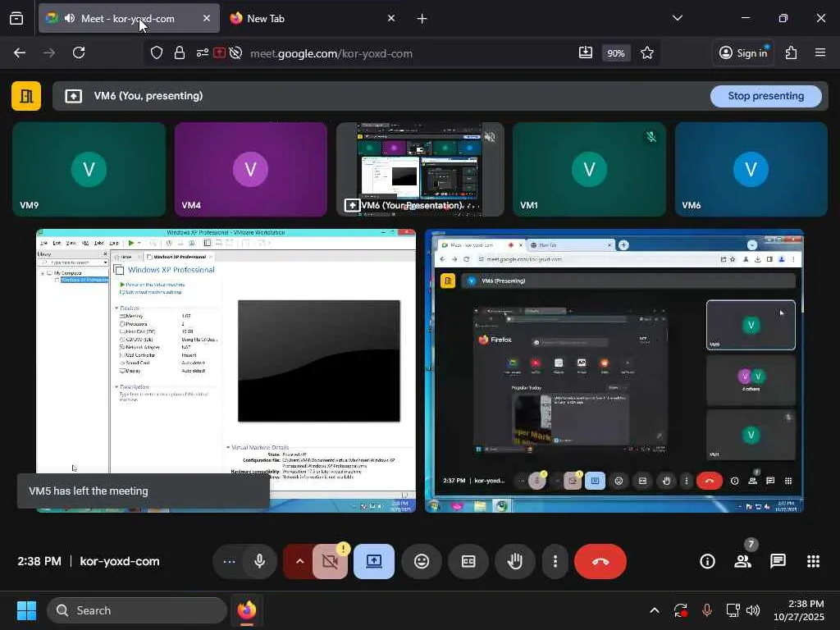Open the people participants panel
The width and height of the screenshot is (840, 630).
742,561
